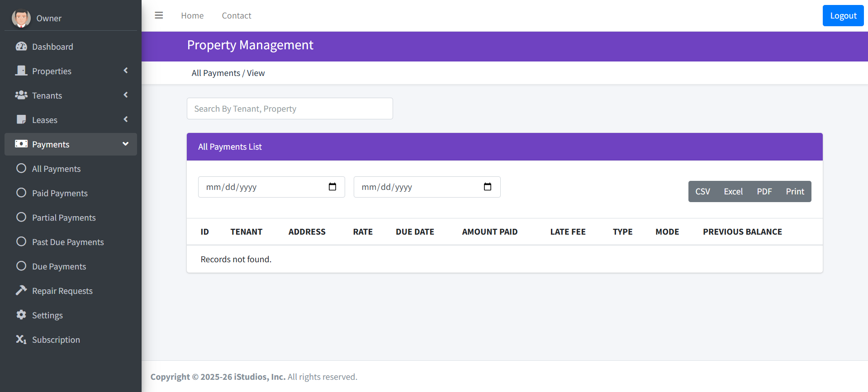Expand the Leases submenu arrow

126,119
